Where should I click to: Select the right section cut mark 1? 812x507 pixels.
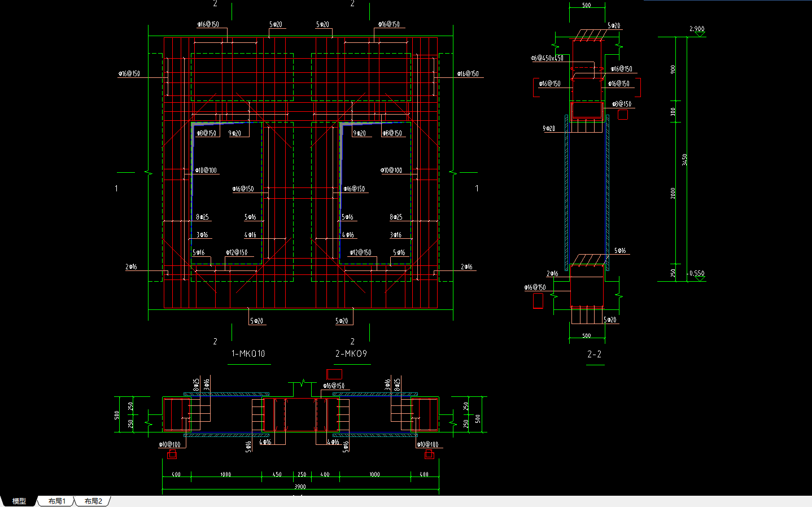(x=477, y=188)
